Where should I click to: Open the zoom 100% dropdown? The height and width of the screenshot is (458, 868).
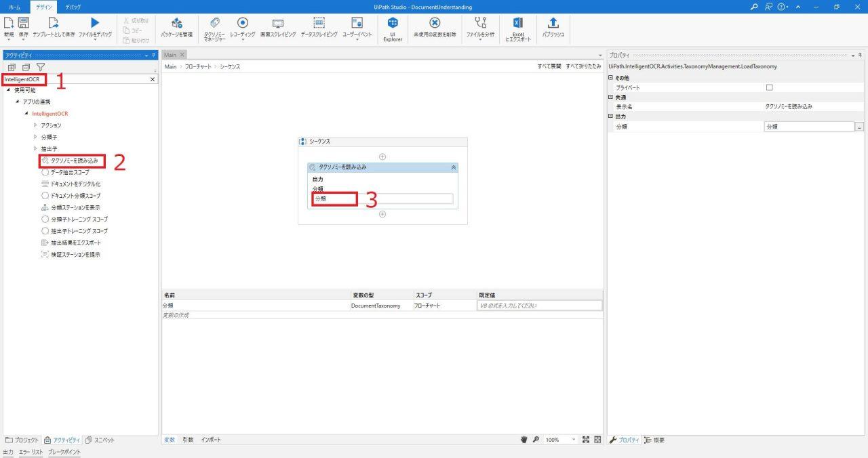pyautogui.click(x=573, y=440)
